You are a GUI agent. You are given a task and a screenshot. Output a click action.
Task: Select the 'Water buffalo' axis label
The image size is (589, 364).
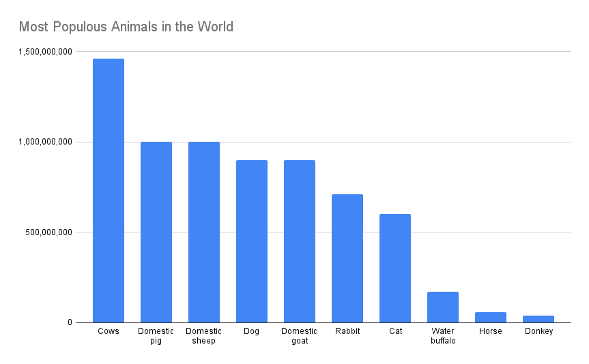click(x=443, y=336)
